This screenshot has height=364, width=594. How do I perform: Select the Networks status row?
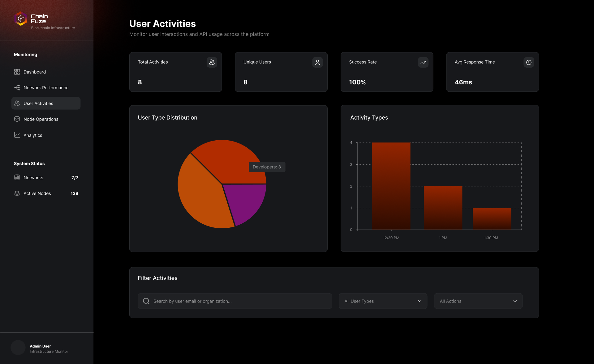point(46,178)
